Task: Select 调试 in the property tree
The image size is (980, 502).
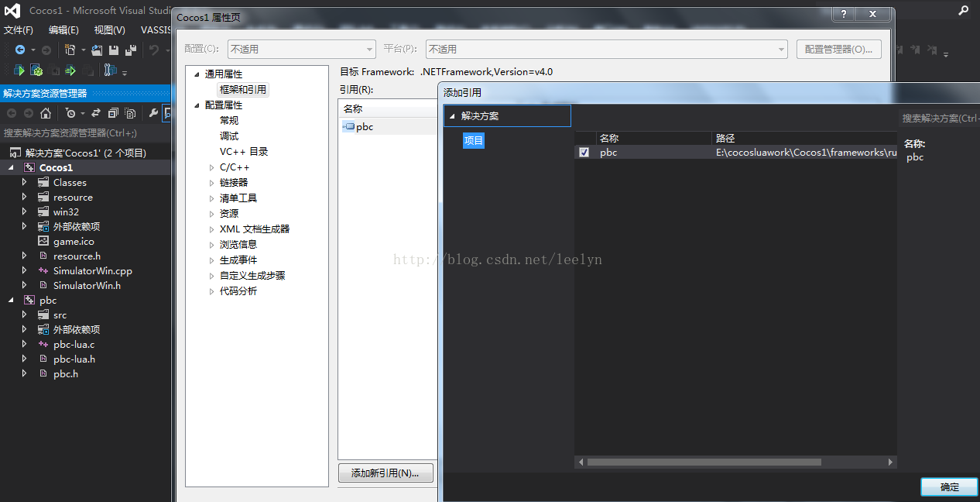Action: [229, 136]
